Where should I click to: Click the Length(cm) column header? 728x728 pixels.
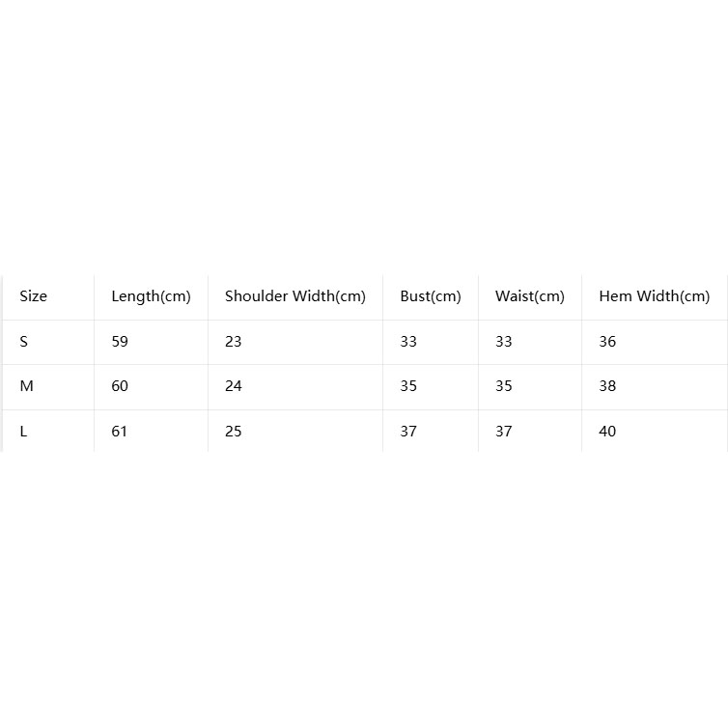[151, 296]
